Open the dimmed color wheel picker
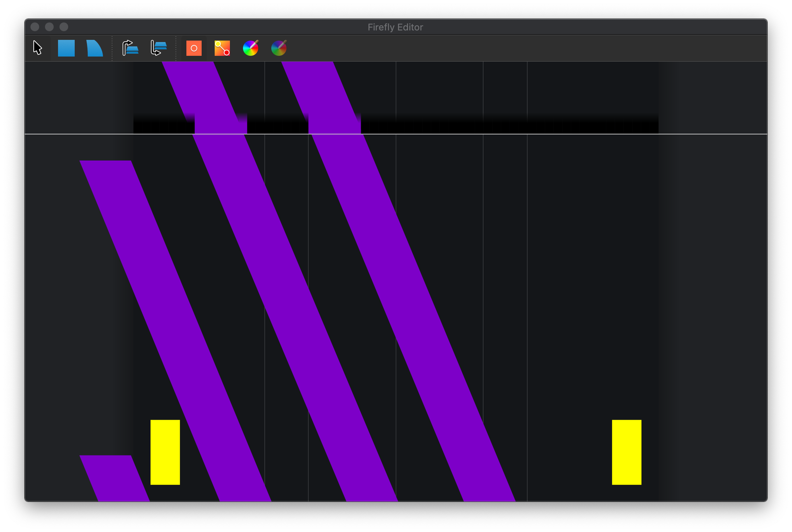 [279, 48]
